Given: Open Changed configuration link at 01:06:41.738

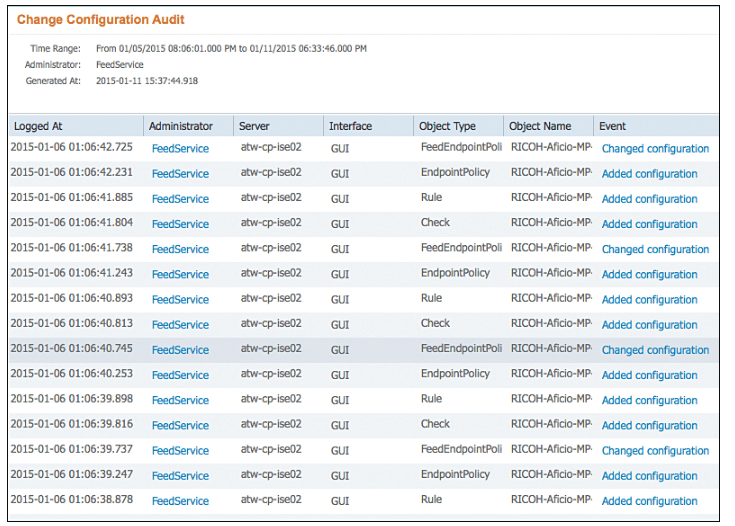Looking at the screenshot, I should [655, 249].
